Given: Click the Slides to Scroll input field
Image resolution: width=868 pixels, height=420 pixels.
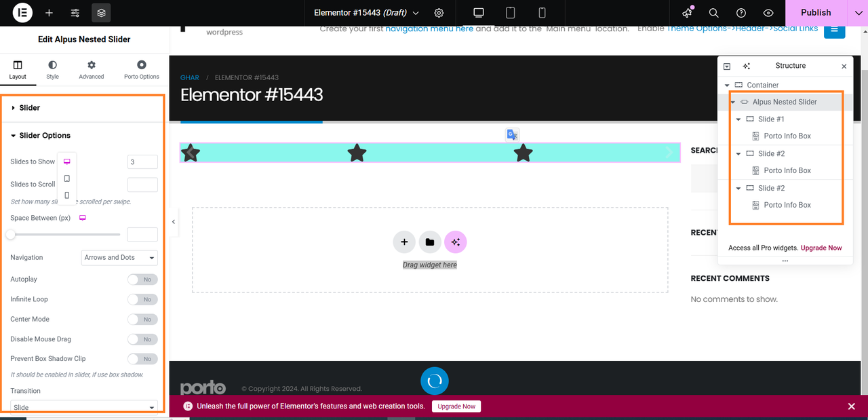Looking at the screenshot, I should pos(142,185).
